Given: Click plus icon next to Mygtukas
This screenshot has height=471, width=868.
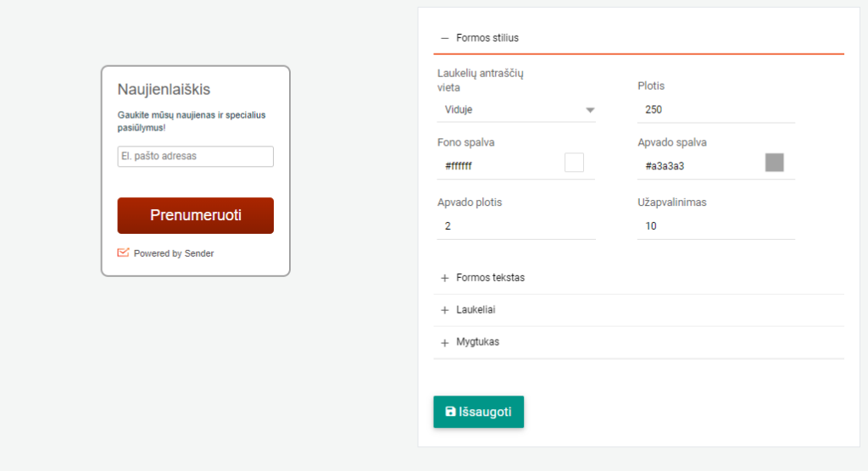Looking at the screenshot, I should 444,342.
